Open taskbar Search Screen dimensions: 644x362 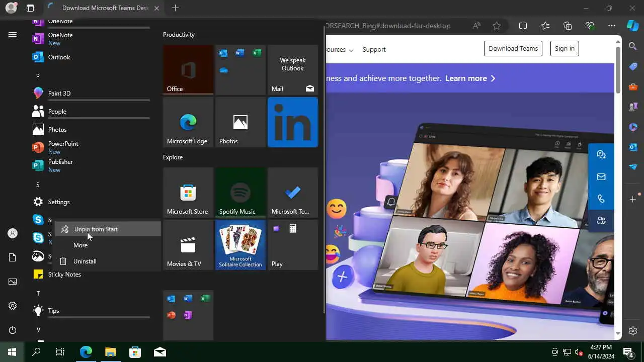tap(36, 352)
